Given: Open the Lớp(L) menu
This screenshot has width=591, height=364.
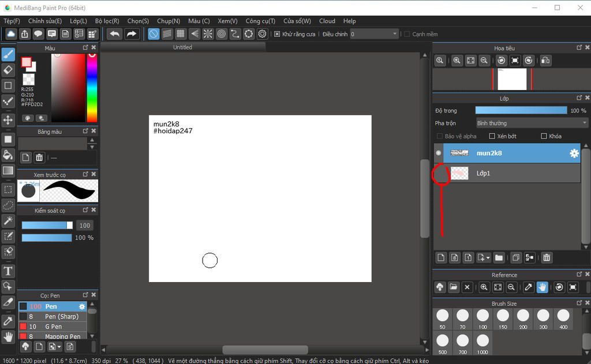Looking at the screenshot, I should tap(78, 21).
